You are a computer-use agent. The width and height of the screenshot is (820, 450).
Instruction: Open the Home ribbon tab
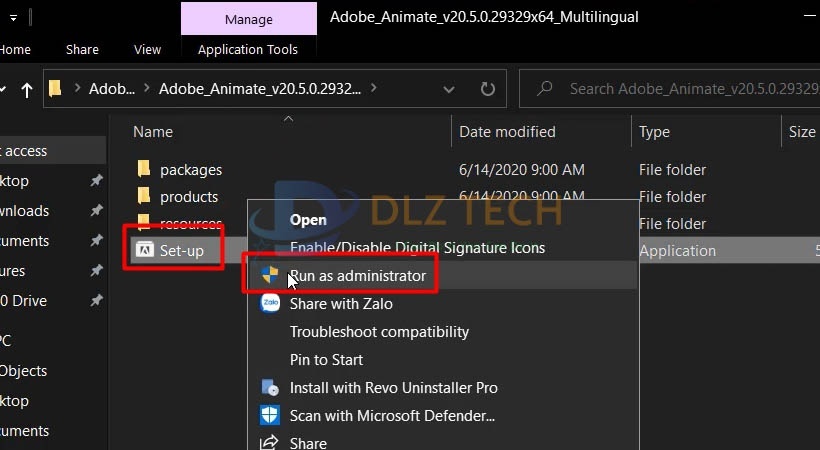pyautogui.click(x=15, y=50)
